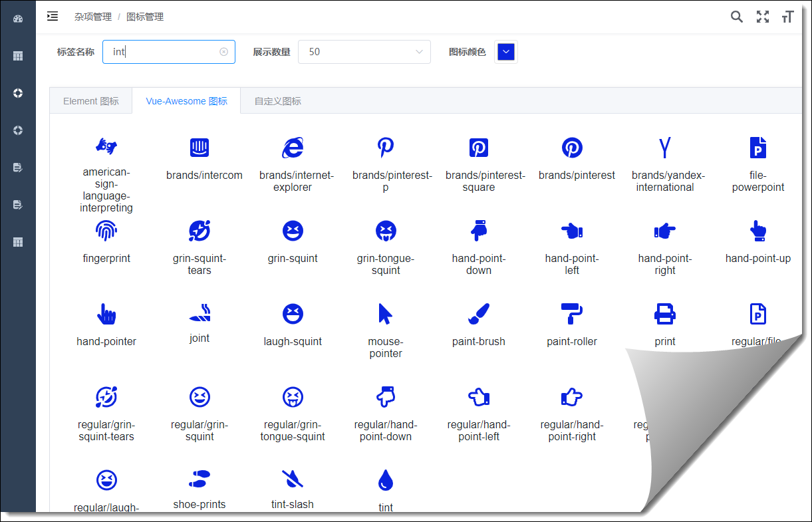The width and height of the screenshot is (812, 522).
Task: Select the american-sign-language-interpreting icon
Action: tap(106, 146)
